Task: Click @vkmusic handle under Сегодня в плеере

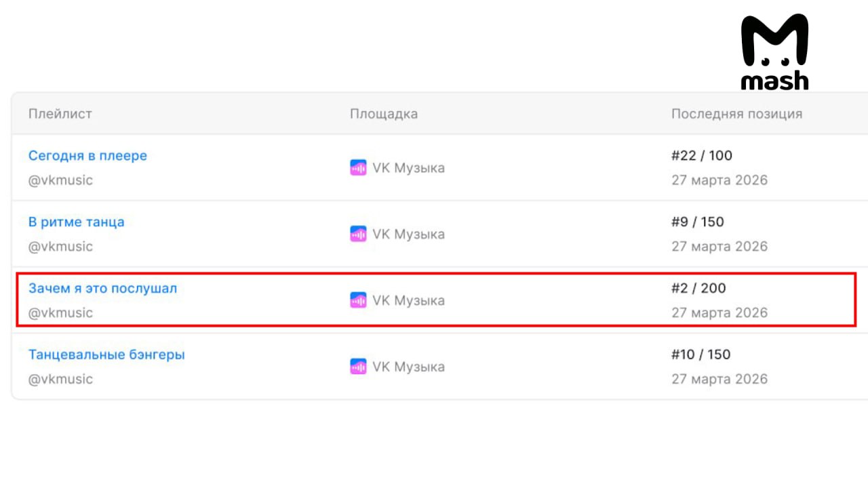Action: pos(60,180)
